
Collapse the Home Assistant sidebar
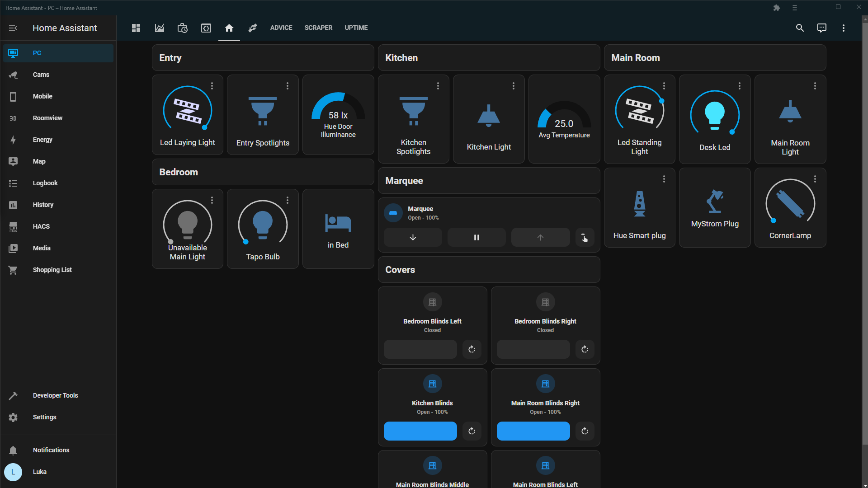pos(13,28)
